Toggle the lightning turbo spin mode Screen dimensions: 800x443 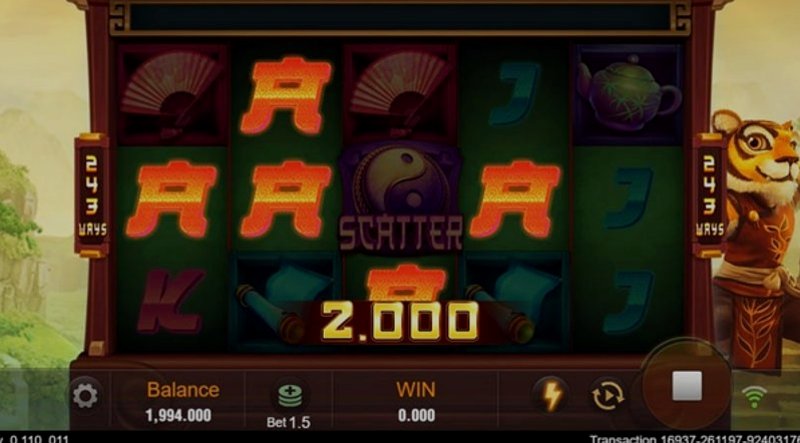pos(553,395)
